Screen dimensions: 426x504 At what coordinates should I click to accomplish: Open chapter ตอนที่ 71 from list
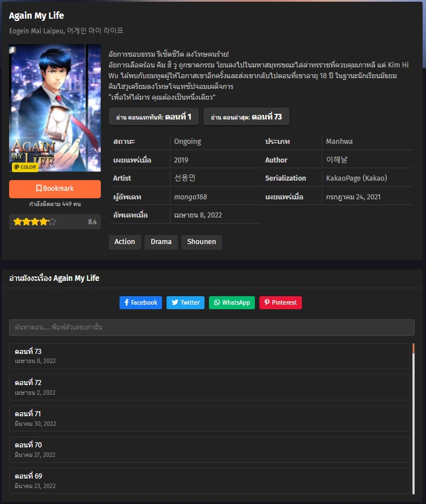209,418
